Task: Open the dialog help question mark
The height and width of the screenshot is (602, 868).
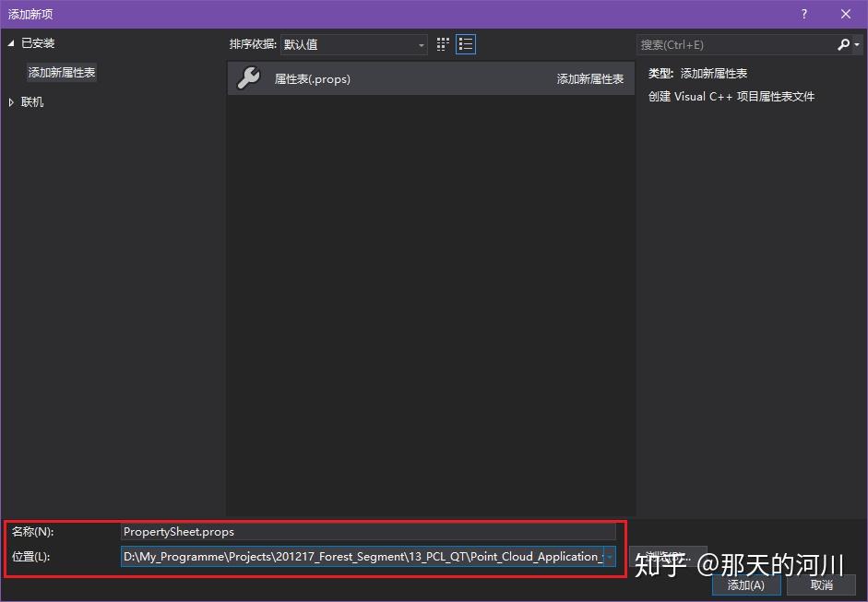Action: [x=803, y=14]
